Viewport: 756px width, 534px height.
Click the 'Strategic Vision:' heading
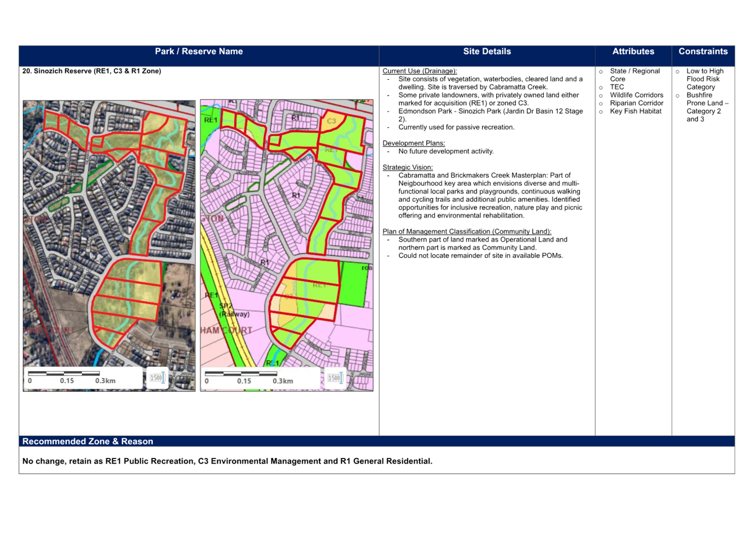tap(408, 167)
